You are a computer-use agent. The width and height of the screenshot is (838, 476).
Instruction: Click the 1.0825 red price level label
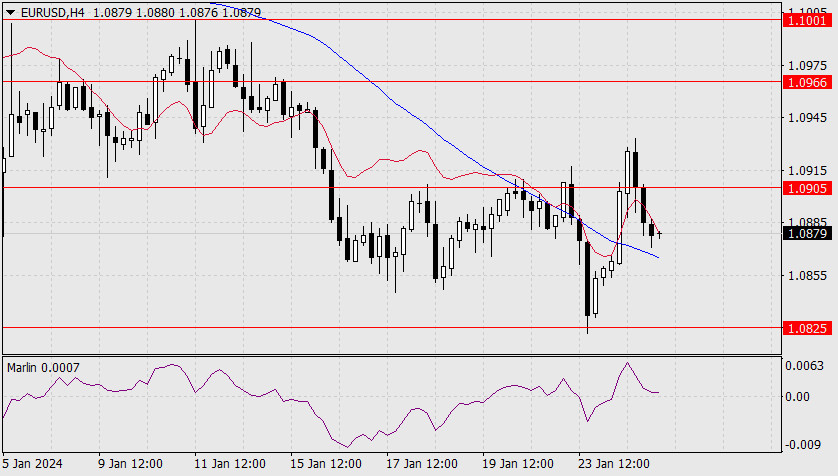[x=808, y=328]
